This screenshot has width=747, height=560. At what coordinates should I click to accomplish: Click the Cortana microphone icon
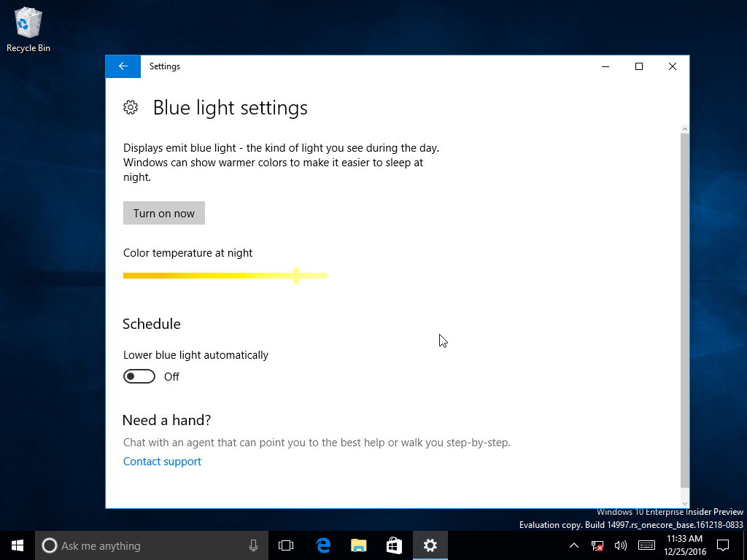(253, 545)
